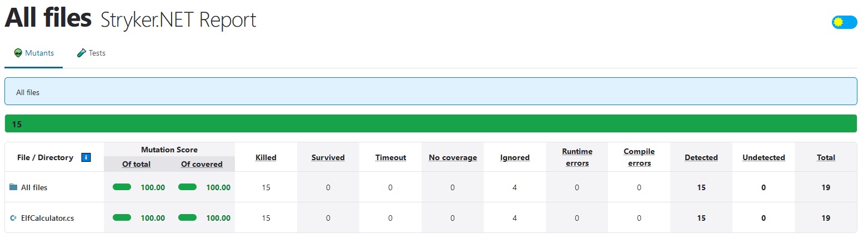The image size is (868, 248).
Task: Click the Killed column header
Action: pos(266,157)
